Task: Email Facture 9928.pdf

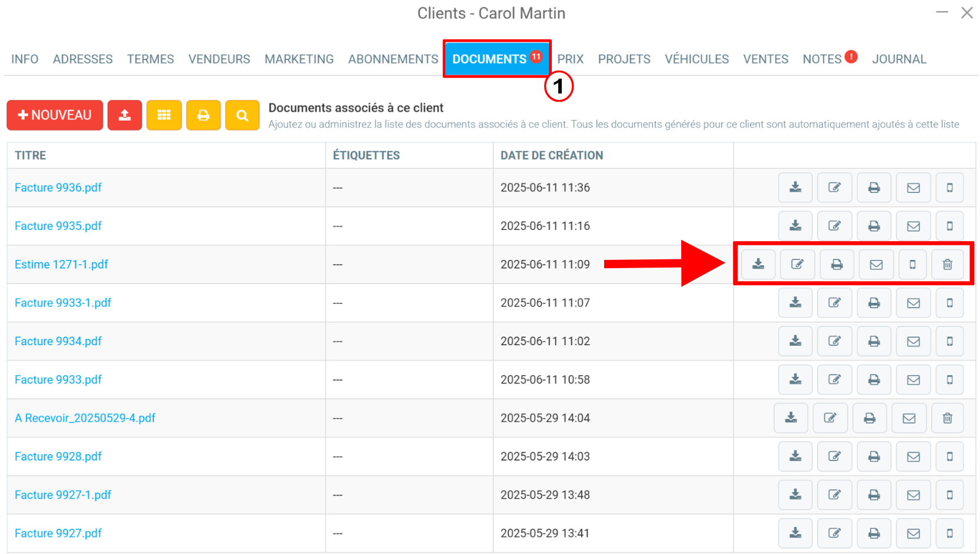Action: (914, 456)
